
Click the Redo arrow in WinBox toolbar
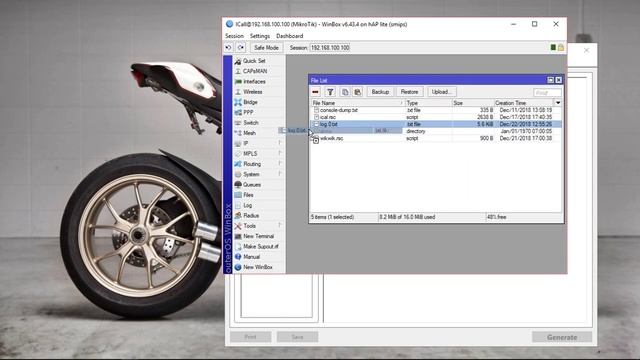coord(241,48)
